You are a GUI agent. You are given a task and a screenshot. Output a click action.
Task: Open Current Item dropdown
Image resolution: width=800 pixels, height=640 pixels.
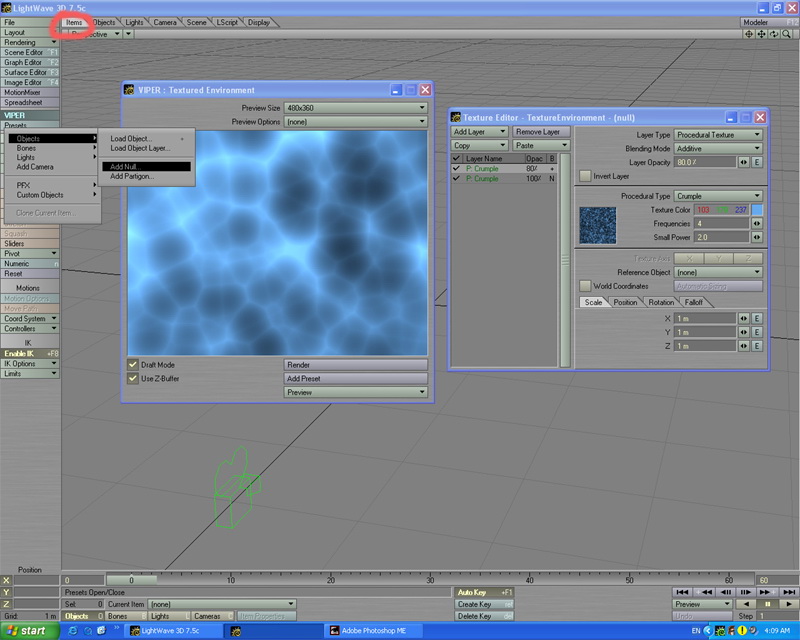222,604
